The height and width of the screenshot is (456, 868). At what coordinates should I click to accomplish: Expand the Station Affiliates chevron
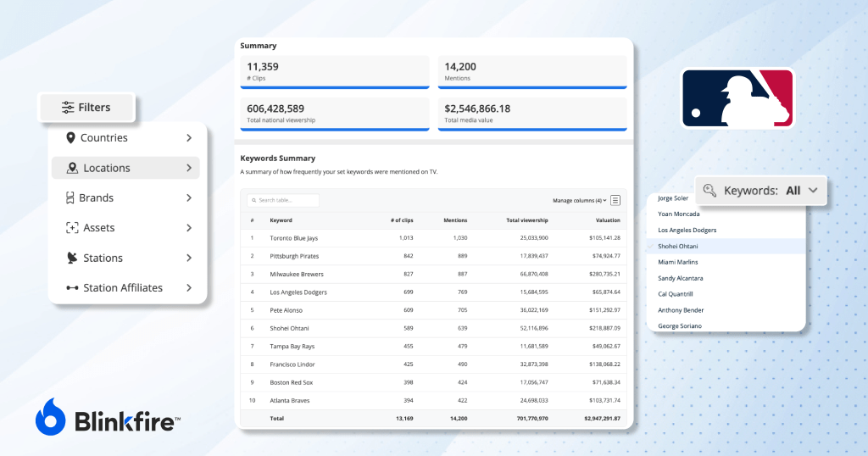point(189,288)
